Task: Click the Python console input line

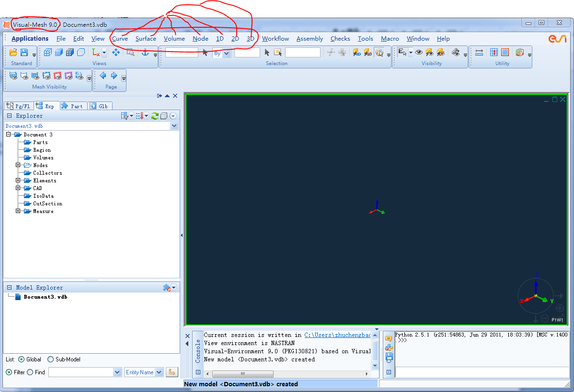Action: pos(482,372)
